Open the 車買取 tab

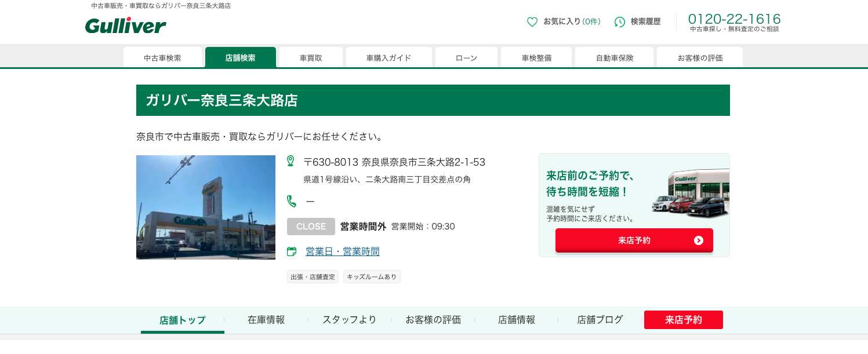[x=311, y=57]
